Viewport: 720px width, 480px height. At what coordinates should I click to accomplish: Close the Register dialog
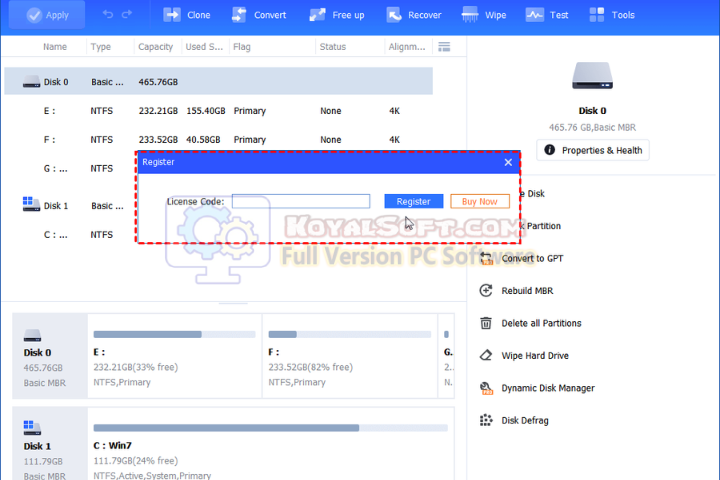click(x=508, y=162)
